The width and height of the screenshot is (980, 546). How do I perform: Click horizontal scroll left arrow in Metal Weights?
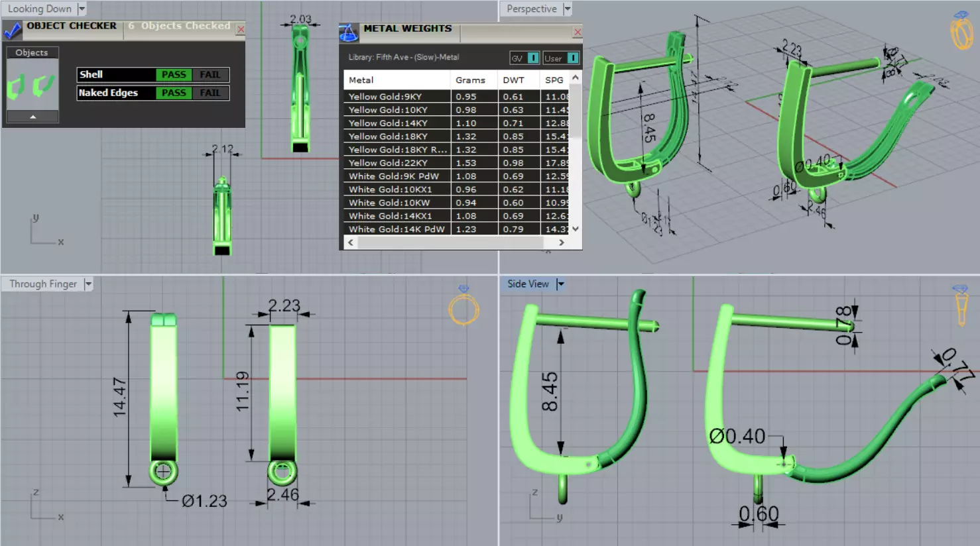[351, 243]
